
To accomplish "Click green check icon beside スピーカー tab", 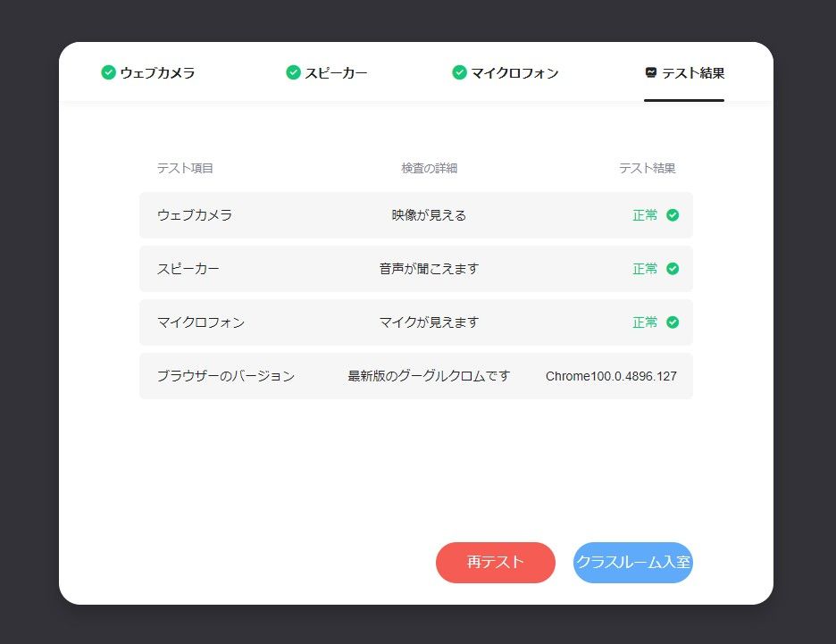I will click(x=293, y=72).
